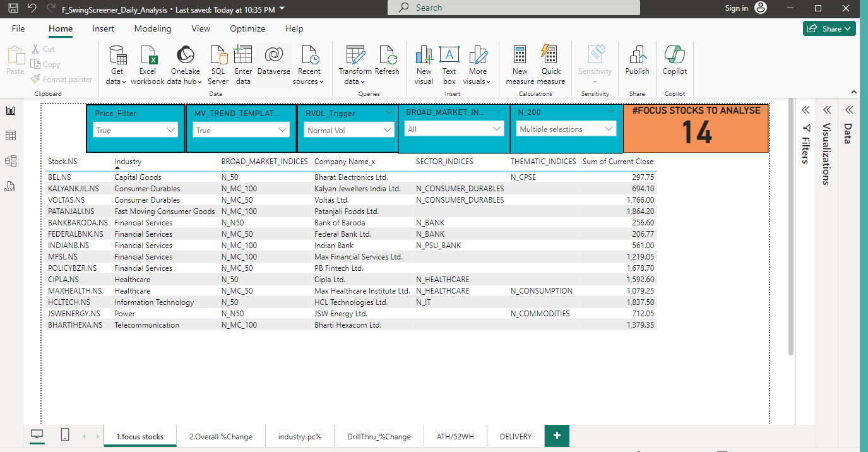Switch to Model view in left sidebar
Image resolution: width=868 pixels, height=452 pixels.
pos(11,161)
